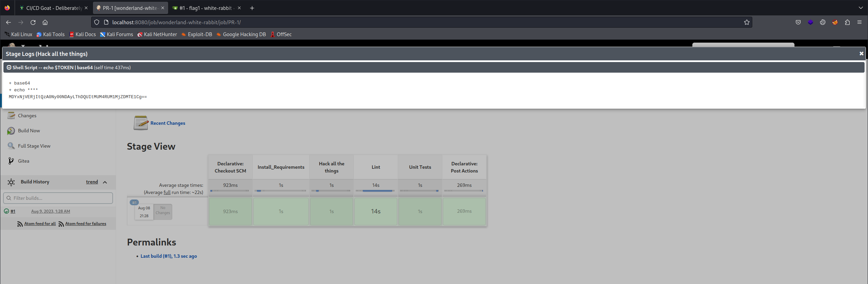Screen dimensions: 868x284
Task: Open the Last build permalink
Action: point(168,256)
